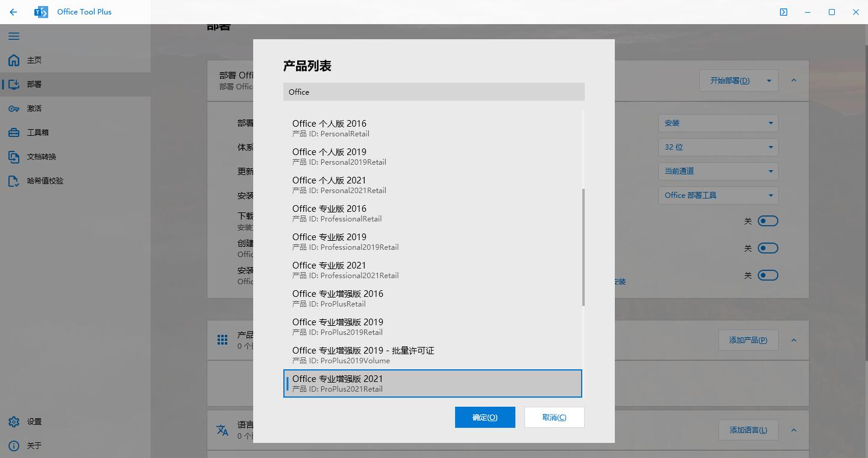This screenshot has height=458, width=868.
Task: Open the 开始部署 dropdown arrow
Action: 769,80
